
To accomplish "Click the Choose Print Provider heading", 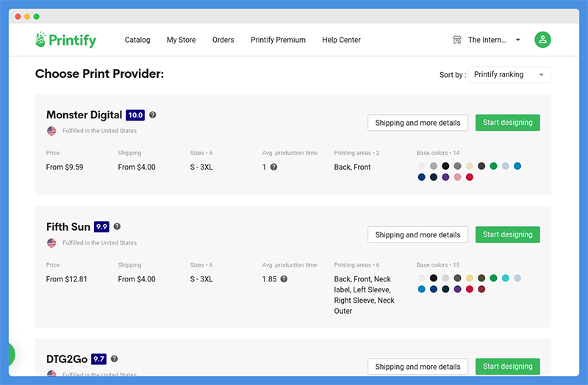I will coord(99,74).
